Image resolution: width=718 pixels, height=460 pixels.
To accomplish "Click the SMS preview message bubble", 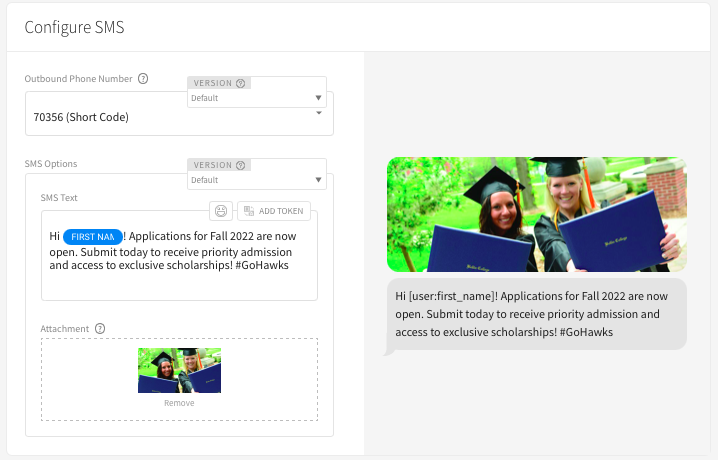I will click(x=537, y=314).
